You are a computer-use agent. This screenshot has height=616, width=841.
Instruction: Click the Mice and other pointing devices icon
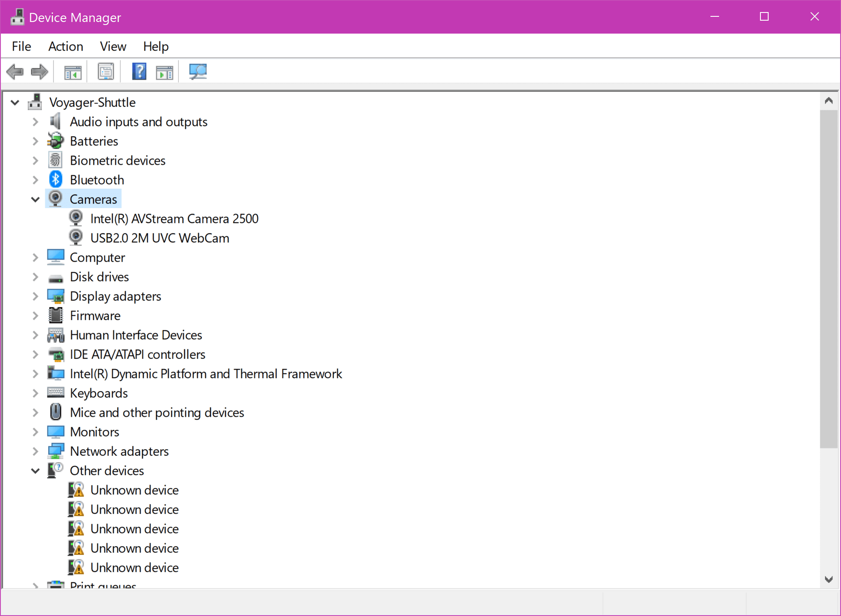(x=56, y=412)
